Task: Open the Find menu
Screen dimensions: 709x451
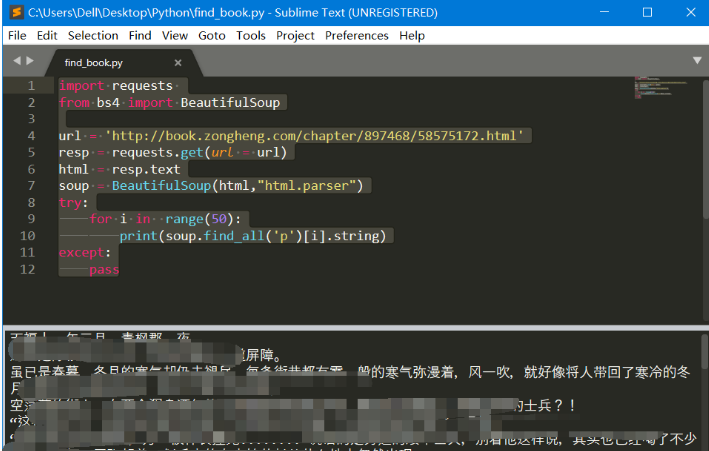Action: tap(140, 35)
